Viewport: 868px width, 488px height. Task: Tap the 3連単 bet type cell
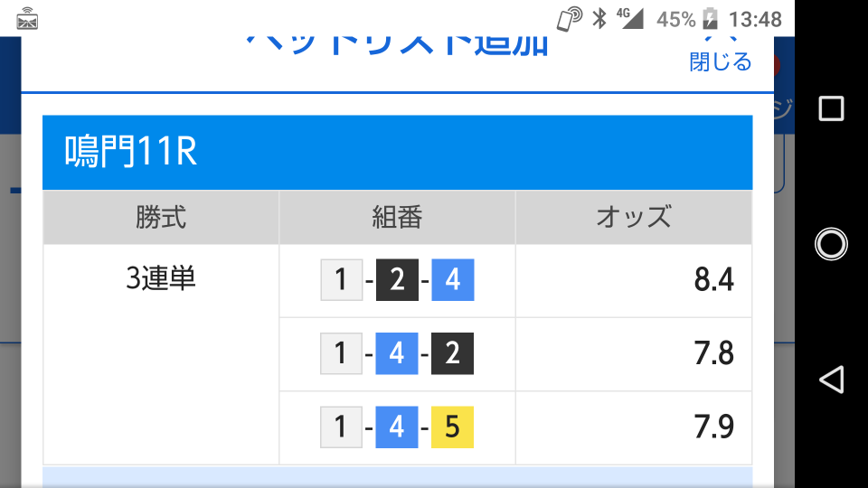pyautogui.click(x=161, y=278)
